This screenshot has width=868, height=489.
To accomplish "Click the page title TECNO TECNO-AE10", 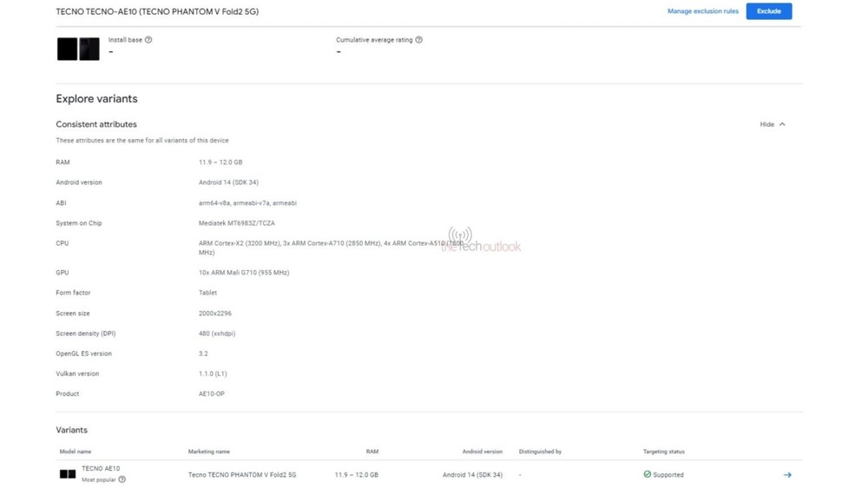I will [x=157, y=11].
